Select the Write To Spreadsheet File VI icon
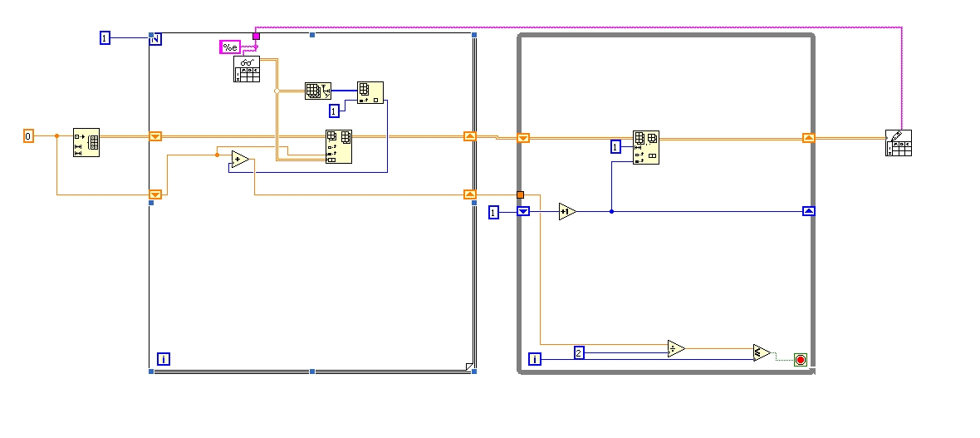980x438 pixels. 898,143
